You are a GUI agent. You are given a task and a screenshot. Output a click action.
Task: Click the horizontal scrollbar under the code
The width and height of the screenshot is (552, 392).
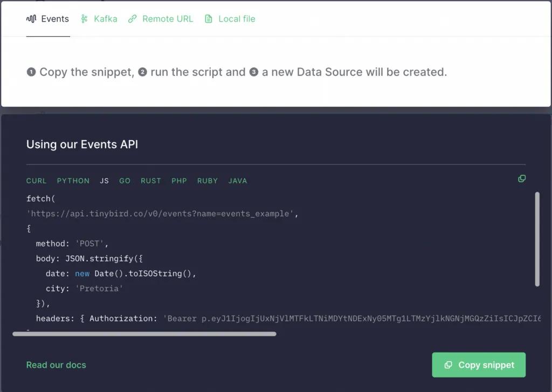[x=144, y=334]
